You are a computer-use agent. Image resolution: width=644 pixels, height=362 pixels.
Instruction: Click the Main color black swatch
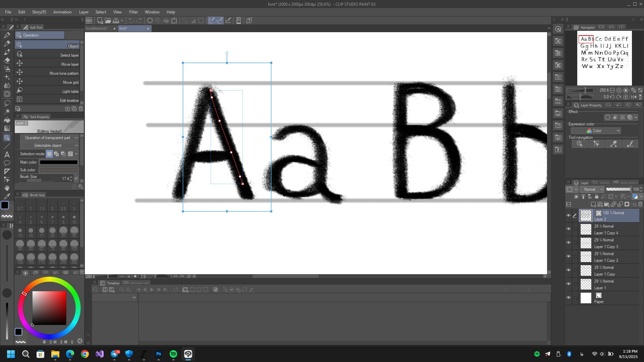click(59, 162)
